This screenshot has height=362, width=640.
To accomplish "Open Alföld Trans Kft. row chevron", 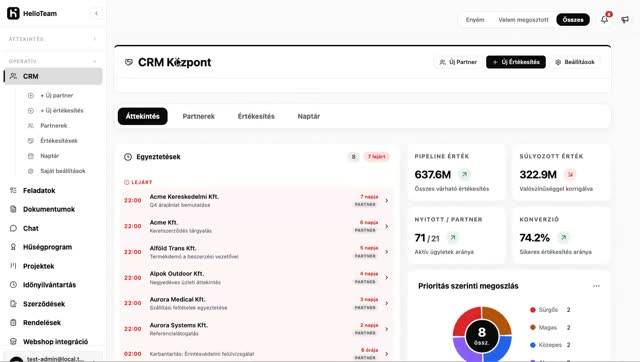I will [387, 252].
